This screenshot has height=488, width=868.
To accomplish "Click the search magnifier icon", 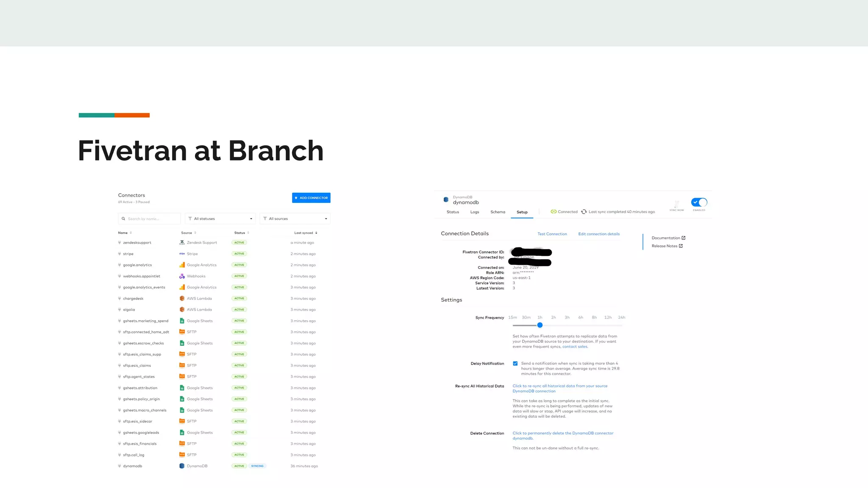I will click(x=123, y=219).
